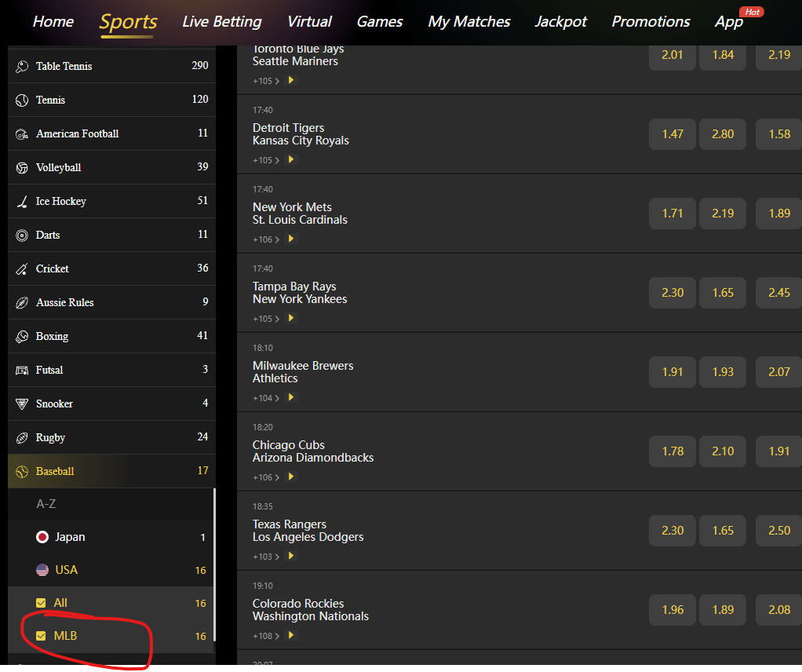The width and height of the screenshot is (802, 672).
Task: Collapse the Baseball sport category
Action: (111, 471)
